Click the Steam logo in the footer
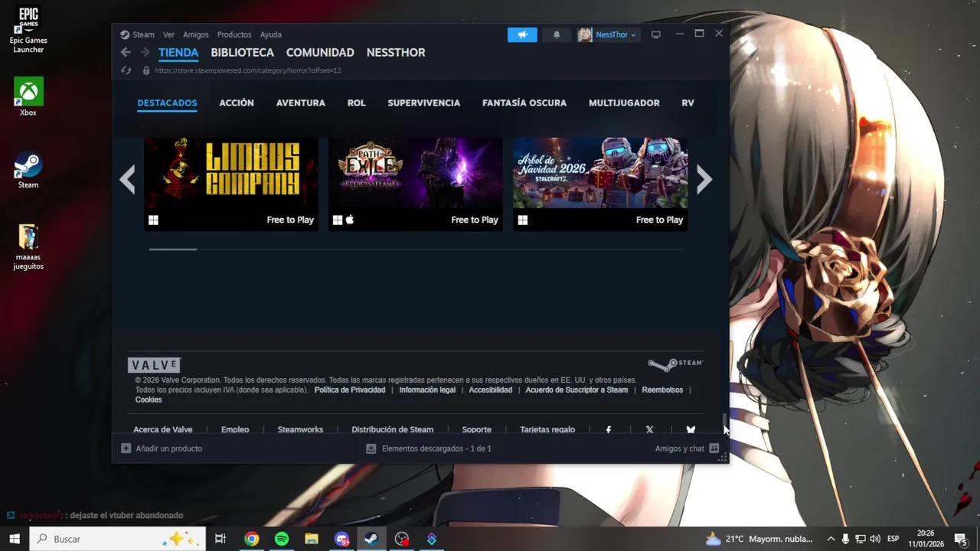 (675, 364)
